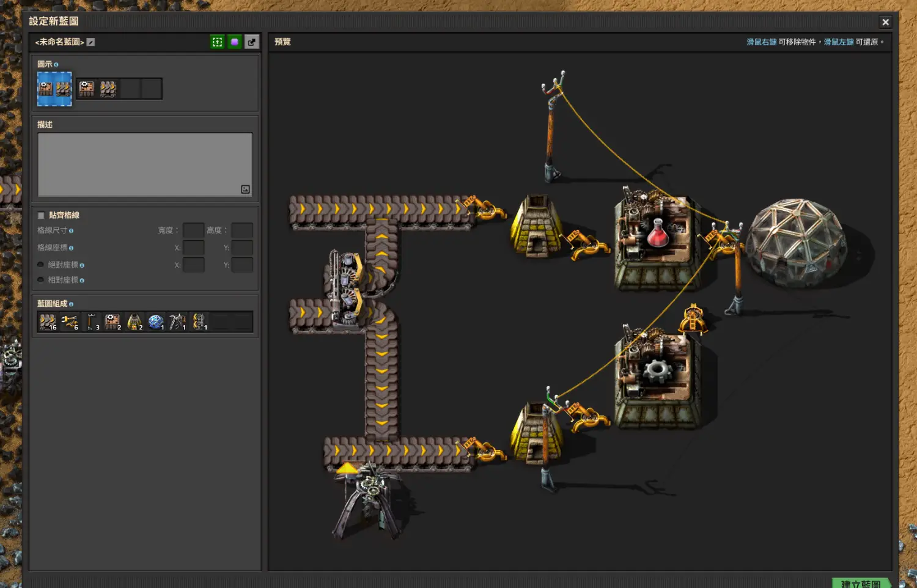Screen dimensions: 917x588
Task: Click the pencil icon to rename blueprint
Action: point(90,42)
